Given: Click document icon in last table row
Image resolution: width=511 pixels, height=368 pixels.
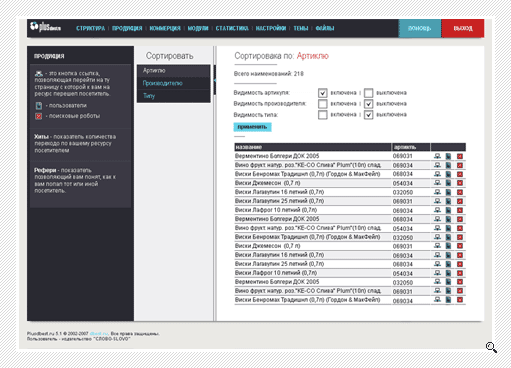Looking at the screenshot, I should pyautogui.click(x=448, y=300).
